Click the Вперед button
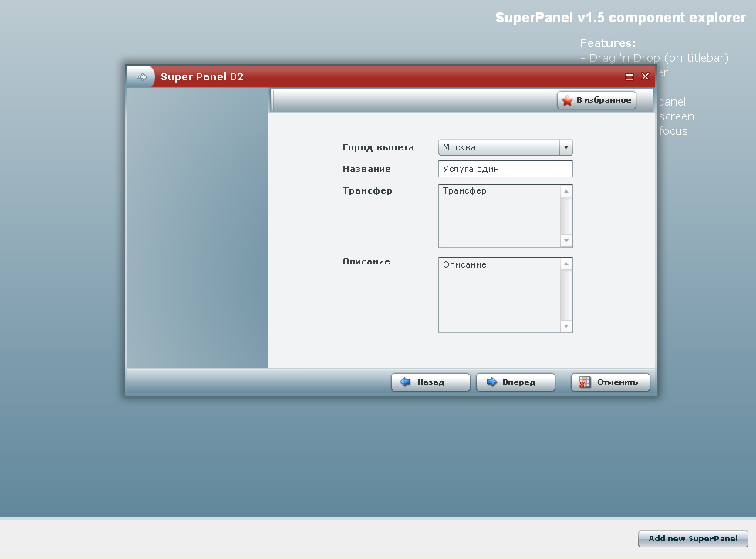Image resolution: width=756 pixels, height=559 pixels. point(515,382)
